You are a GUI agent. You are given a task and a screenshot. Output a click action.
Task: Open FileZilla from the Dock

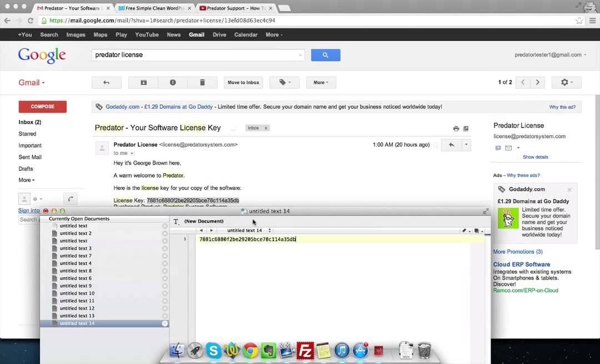click(305, 350)
